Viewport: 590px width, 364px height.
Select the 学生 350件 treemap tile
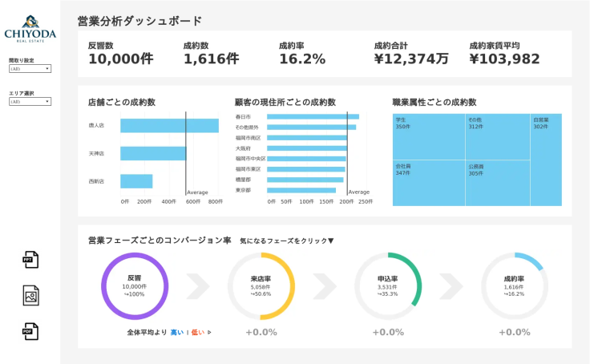tap(429, 136)
